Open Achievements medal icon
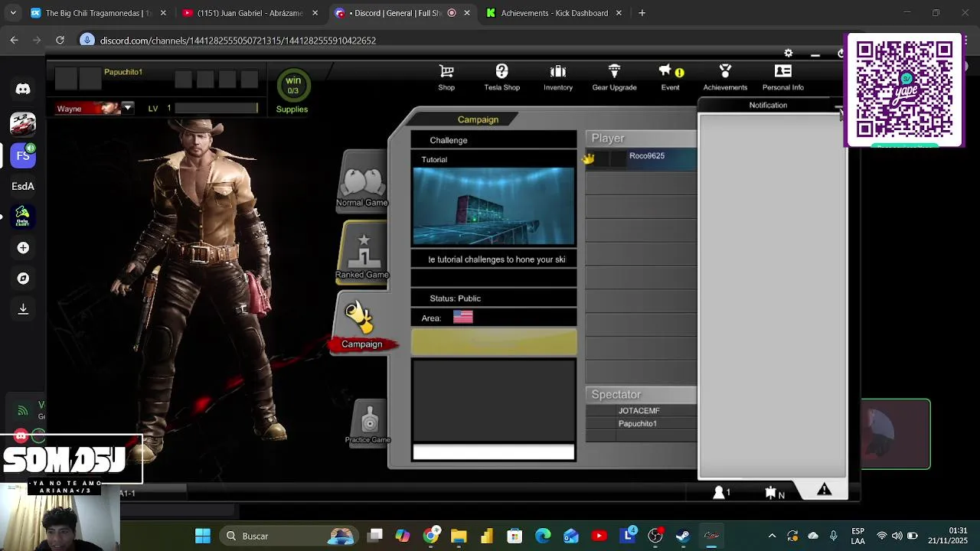The height and width of the screenshot is (551, 980). tap(725, 72)
